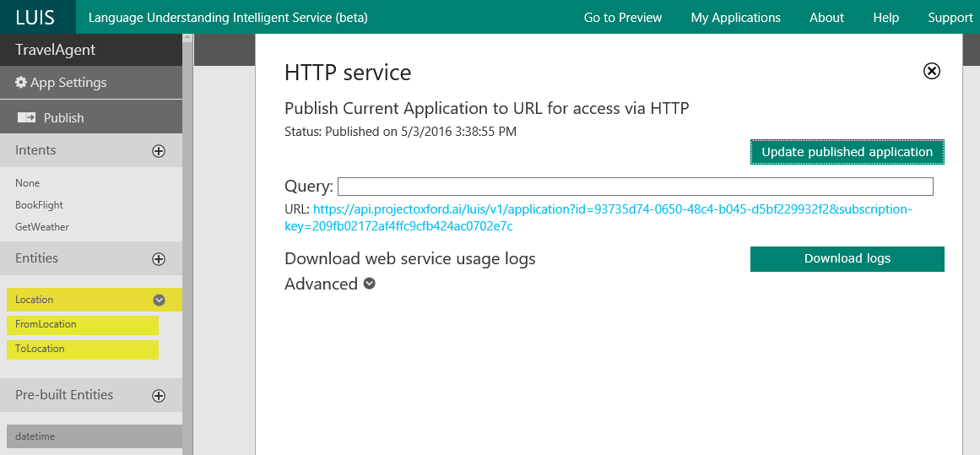This screenshot has width=980, height=455.
Task: Download the web service logs
Action: tap(847, 259)
